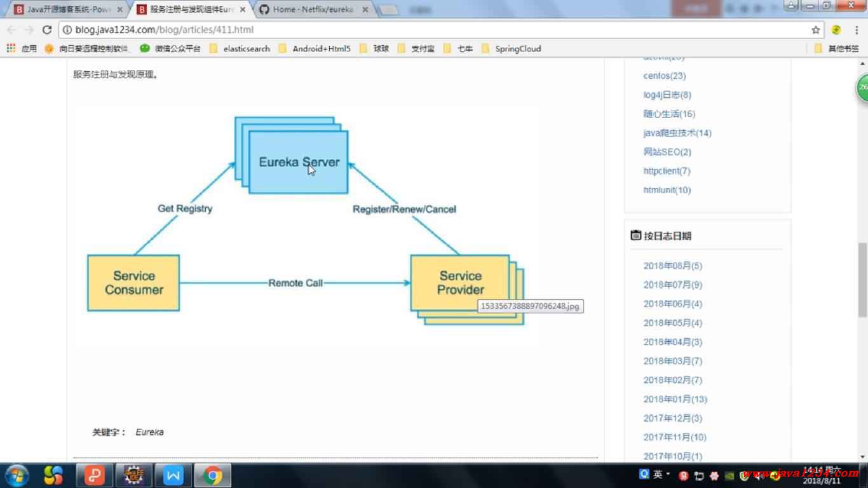
Task: Bookmark this page with the star icon
Action: [816, 30]
